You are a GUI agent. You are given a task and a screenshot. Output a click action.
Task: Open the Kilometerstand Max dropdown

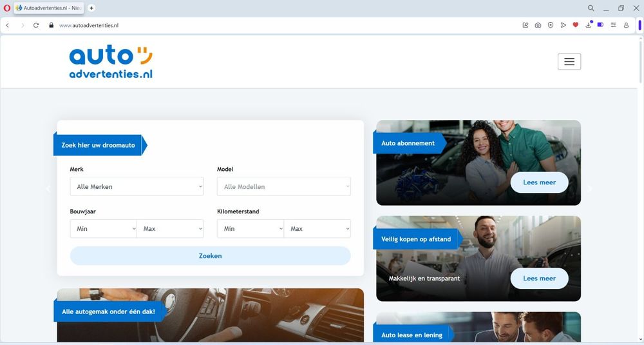[x=317, y=229]
